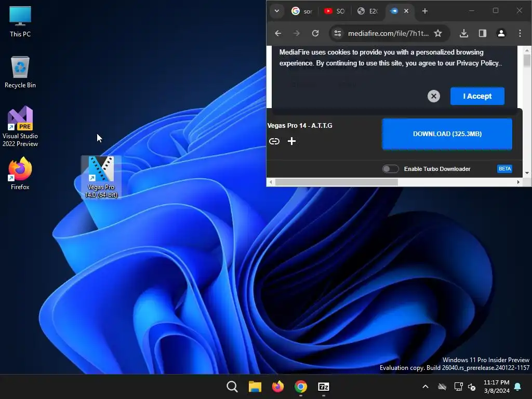Show hidden system tray icons
The height and width of the screenshot is (399, 532).
pos(425,387)
